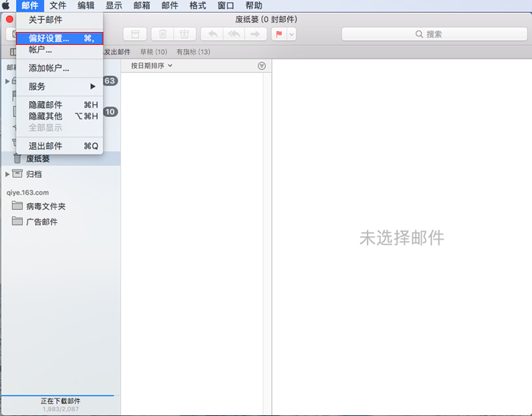
Task: Click the forward arrow icon
Action: click(255, 34)
